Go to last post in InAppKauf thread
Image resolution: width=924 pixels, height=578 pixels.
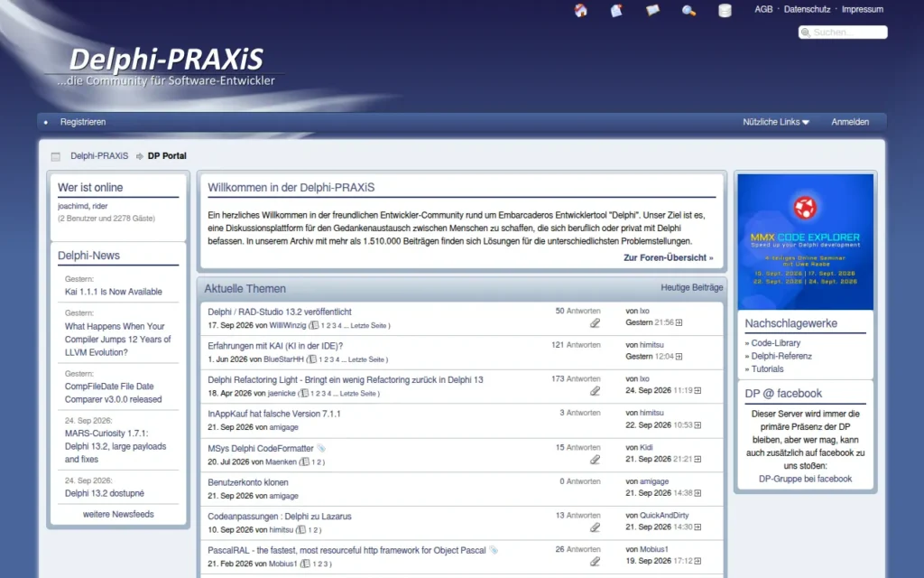point(698,424)
